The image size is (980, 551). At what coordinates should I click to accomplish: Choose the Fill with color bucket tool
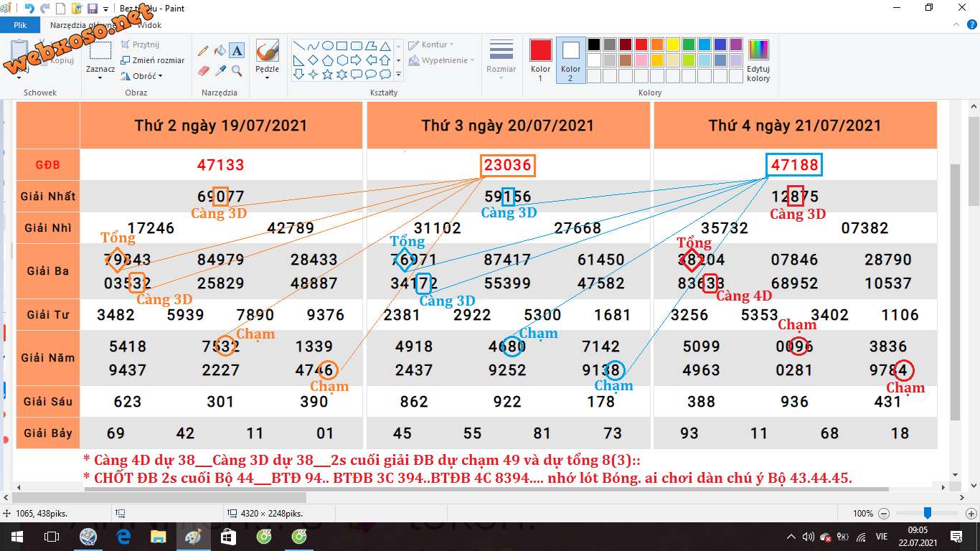(220, 51)
